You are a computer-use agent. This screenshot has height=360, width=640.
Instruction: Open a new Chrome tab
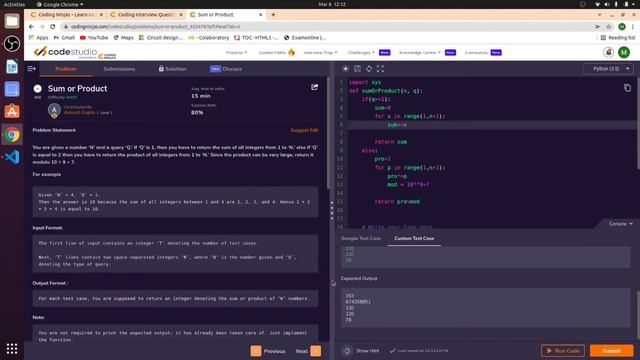coord(273,14)
